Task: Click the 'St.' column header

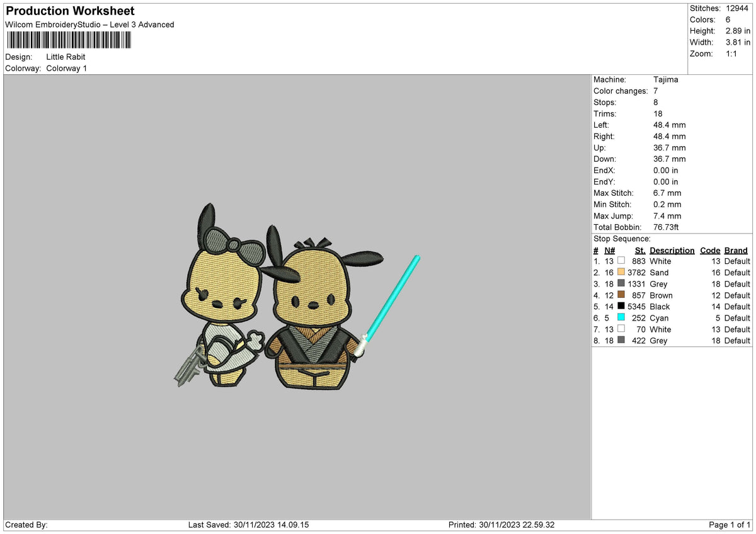Action: coord(640,250)
